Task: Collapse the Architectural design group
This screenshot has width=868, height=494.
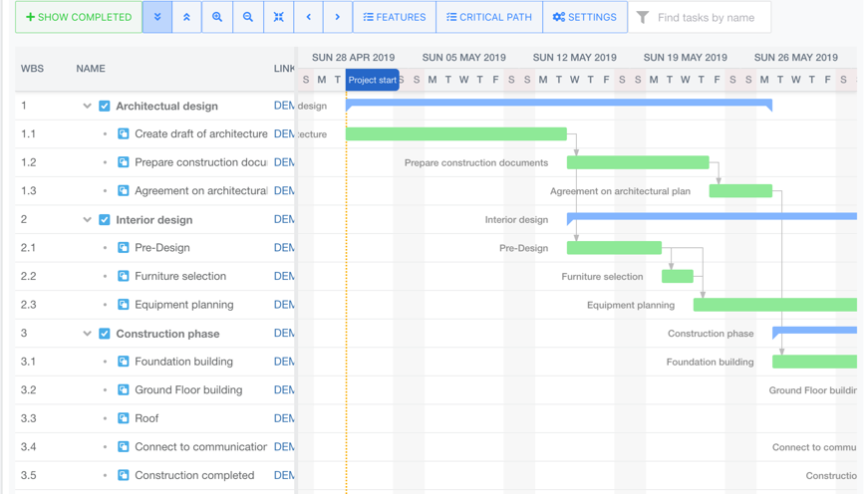Action: (x=87, y=106)
